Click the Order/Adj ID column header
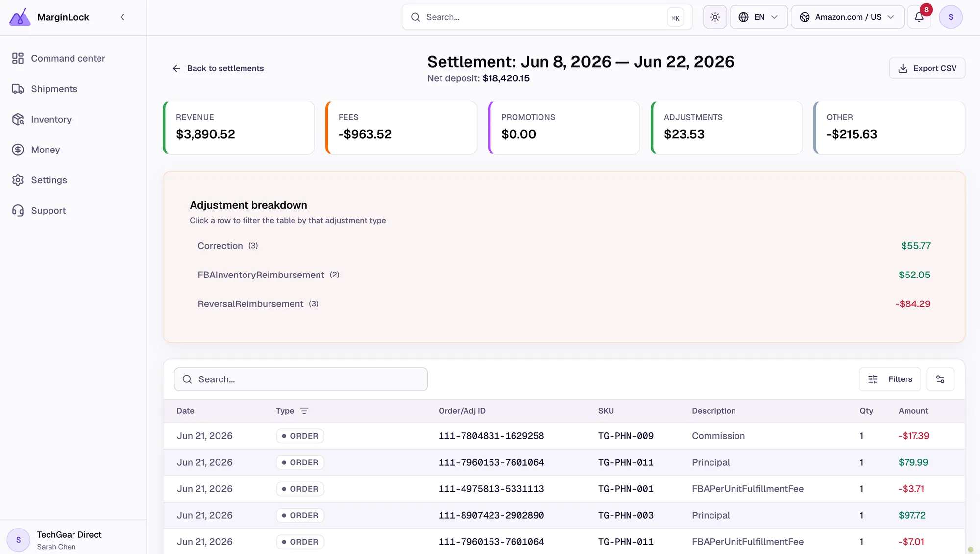 pos(462,411)
